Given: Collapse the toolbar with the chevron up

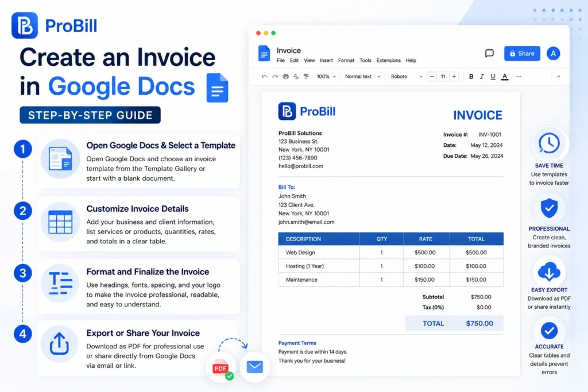Looking at the screenshot, I should pyautogui.click(x=558, y=76).
